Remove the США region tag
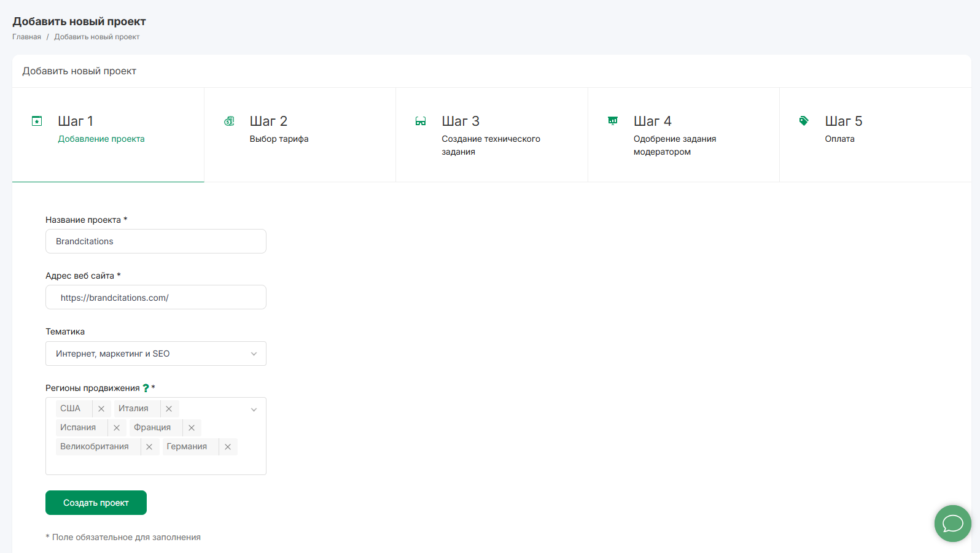 [101, 409]
